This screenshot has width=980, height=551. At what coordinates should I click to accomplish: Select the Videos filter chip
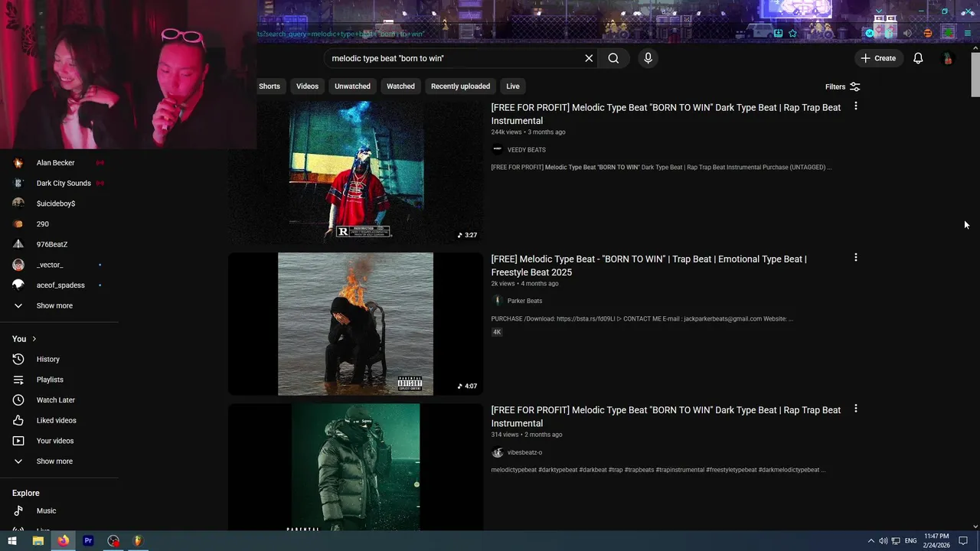click(308, 86)
